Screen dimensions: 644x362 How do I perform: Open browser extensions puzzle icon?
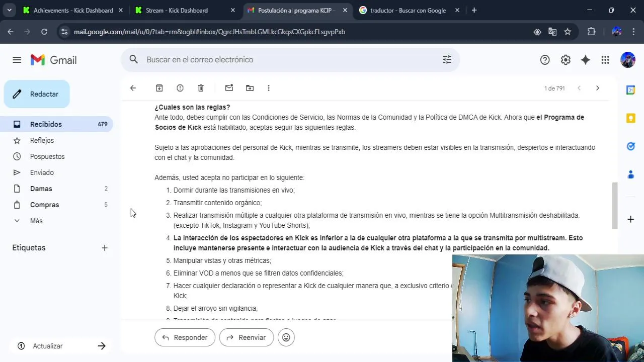coord(591,32)
